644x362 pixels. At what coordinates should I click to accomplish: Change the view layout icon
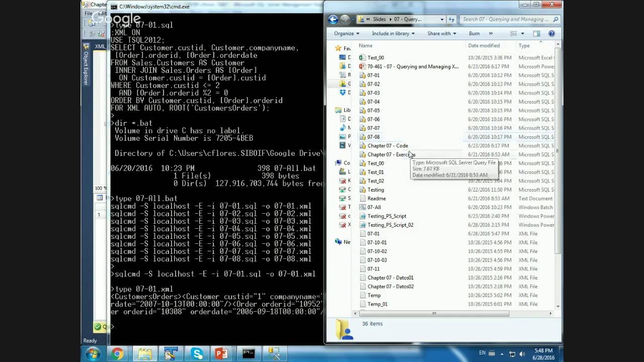click(513, 34)
